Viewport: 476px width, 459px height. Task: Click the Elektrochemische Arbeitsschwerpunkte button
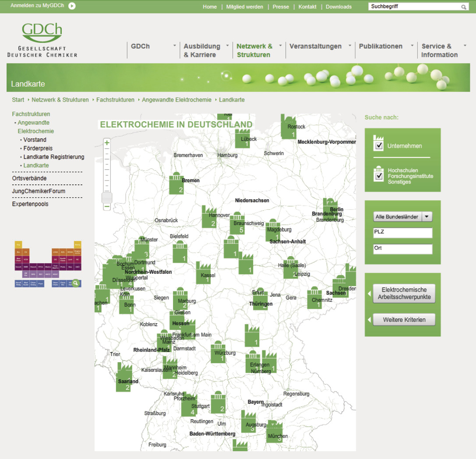[x=404, y=293]
